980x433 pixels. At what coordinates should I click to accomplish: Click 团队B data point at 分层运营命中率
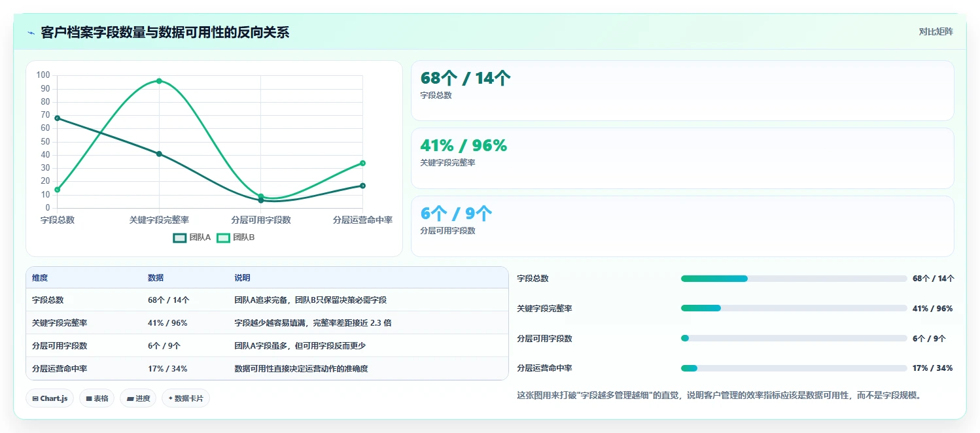pyautogui.click(x=362, y=163)
